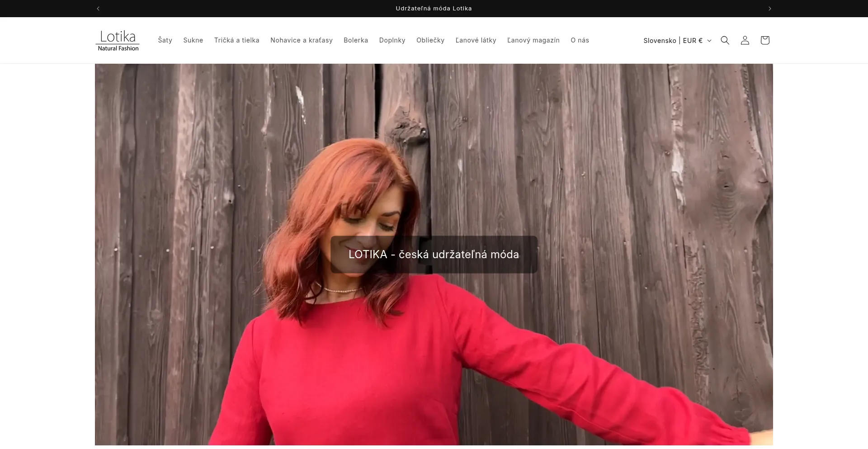Expand the Slovensko | EUR € selector
The height and width of the screenshot is (449, 868).
677,41
